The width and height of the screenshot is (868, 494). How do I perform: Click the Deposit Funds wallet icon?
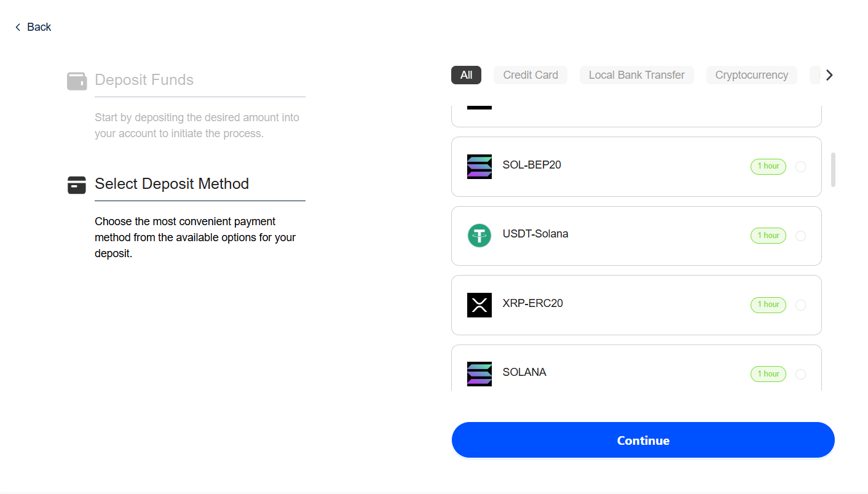[x=77, y=81]
